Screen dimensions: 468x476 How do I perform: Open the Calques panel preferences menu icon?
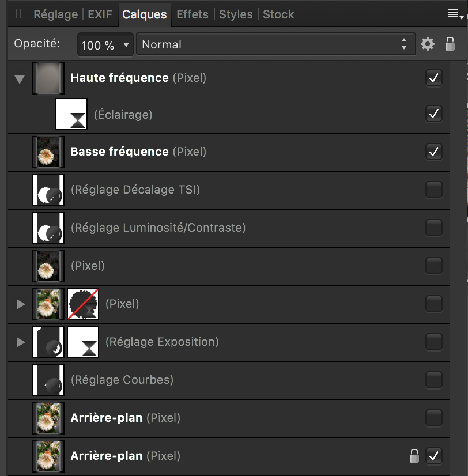pos(455,14)
